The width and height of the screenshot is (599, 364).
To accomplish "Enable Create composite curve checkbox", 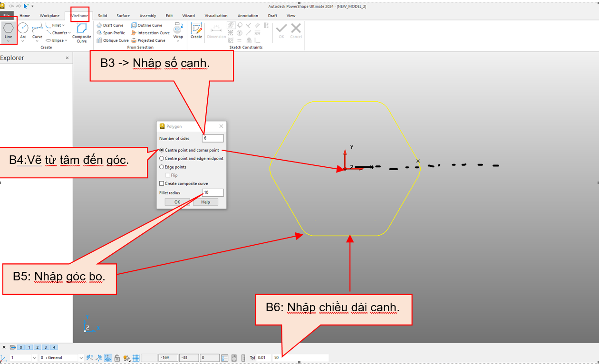I will click(162, 183).
